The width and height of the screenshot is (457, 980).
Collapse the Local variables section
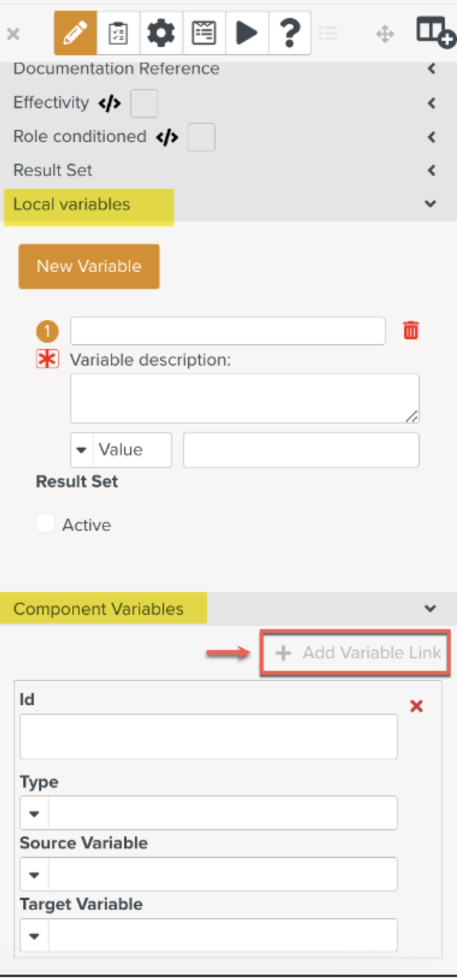[430, 203]
